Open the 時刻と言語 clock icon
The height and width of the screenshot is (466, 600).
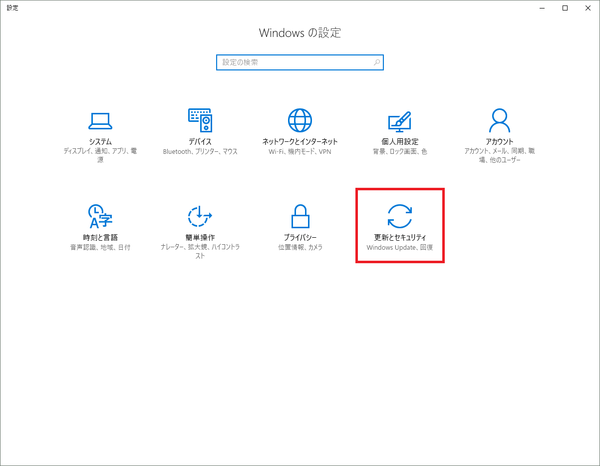(100, 216)
